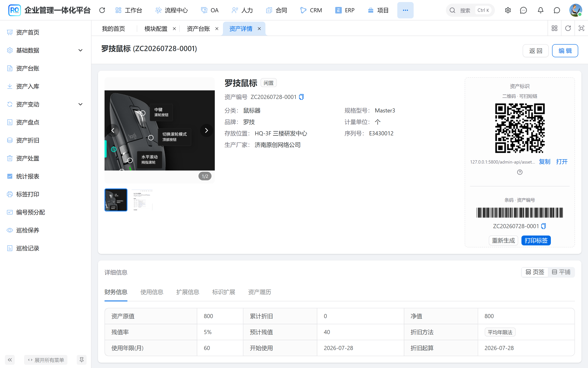Open 资产处置 in the sidebar
Screen dimensions: 588x368
[x=27, y=158]
